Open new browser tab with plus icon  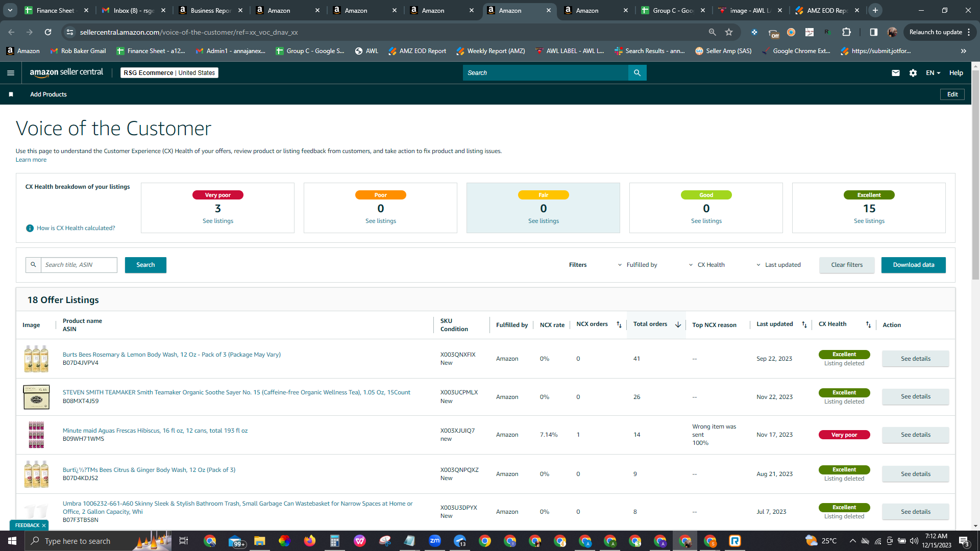[x=875, y=10]
